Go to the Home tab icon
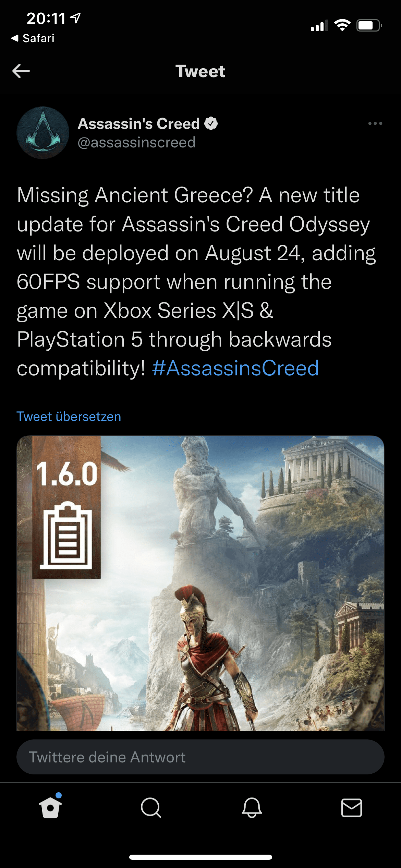The width and height of the screenshot is (401, 868). click(50, 807)
